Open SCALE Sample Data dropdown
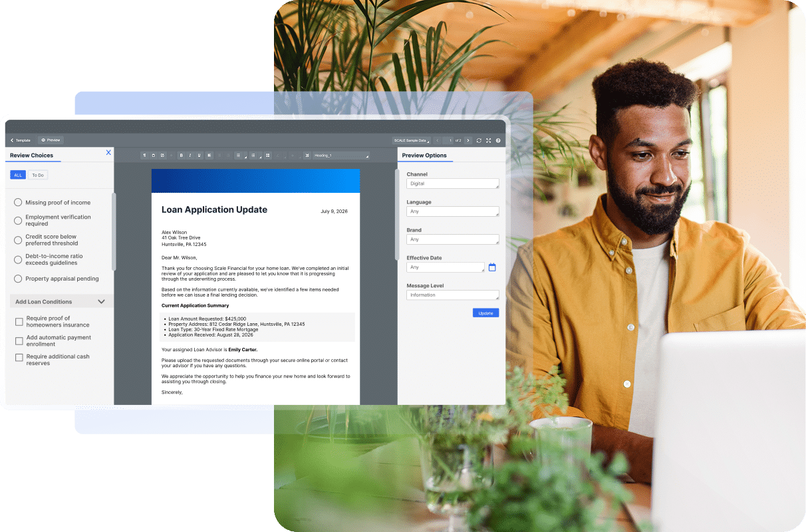Screen dimensions: 806x532 pos(412,140)
